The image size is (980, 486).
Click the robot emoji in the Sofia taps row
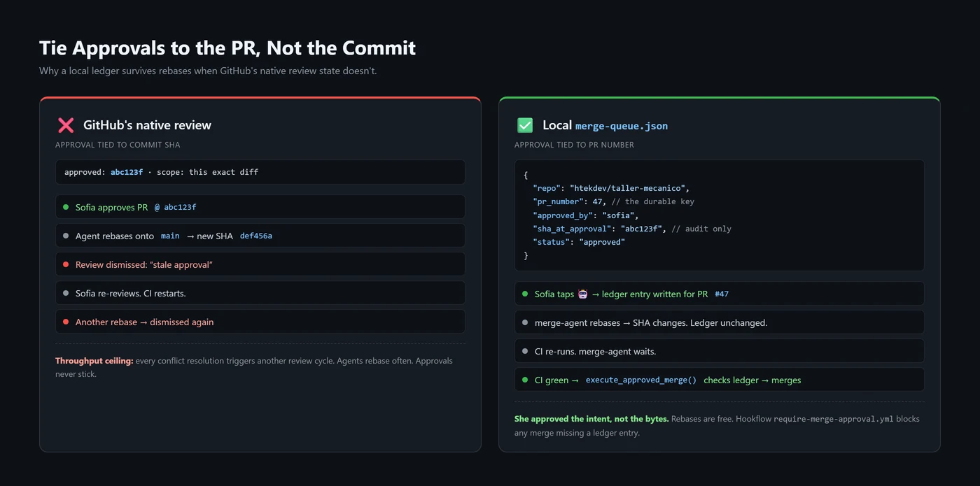582,294
